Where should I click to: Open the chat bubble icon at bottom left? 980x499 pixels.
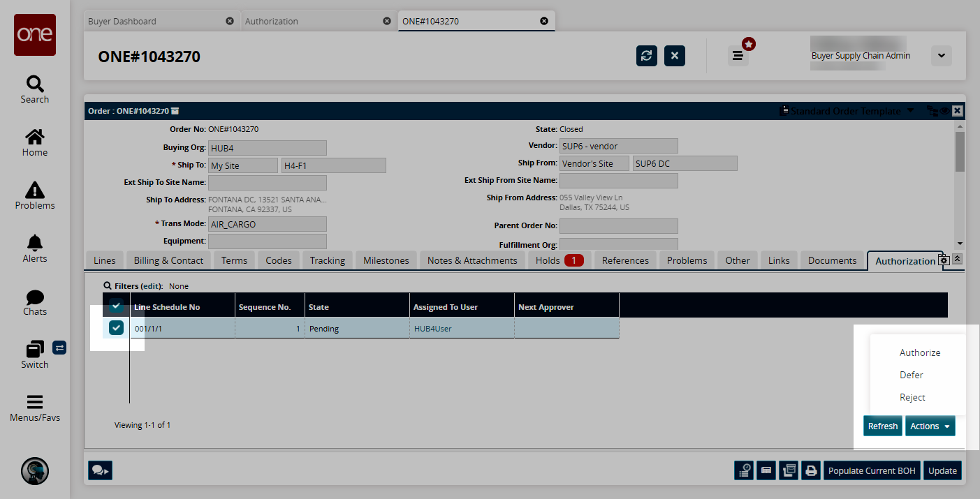coord(101,471)
